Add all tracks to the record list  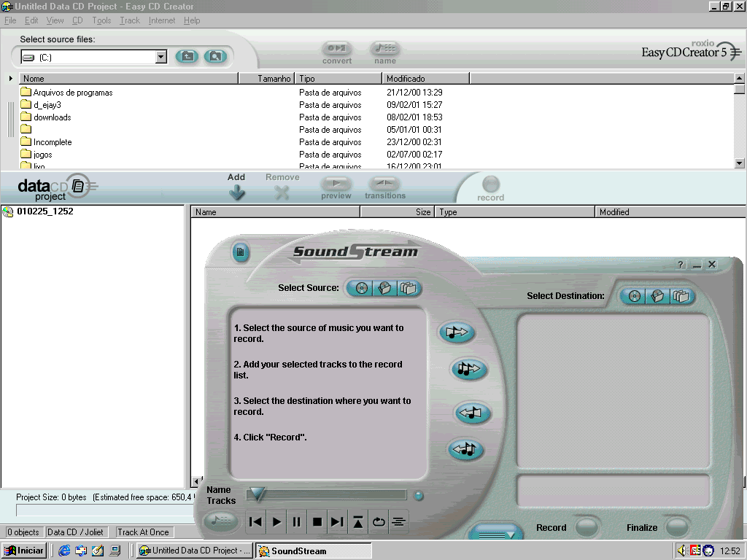pos(468,368)
